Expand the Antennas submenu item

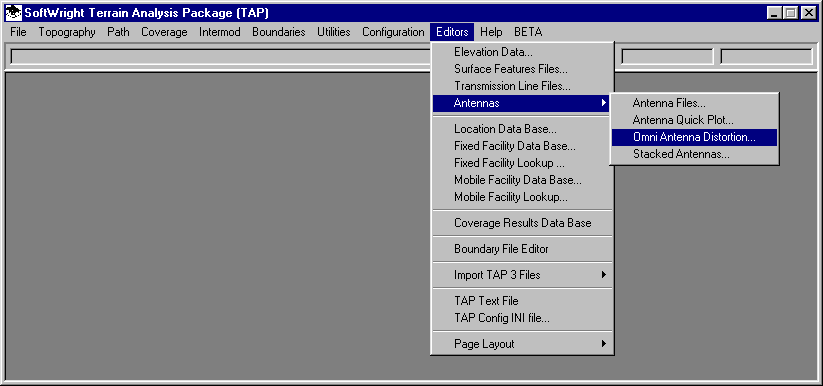(522, 103)
